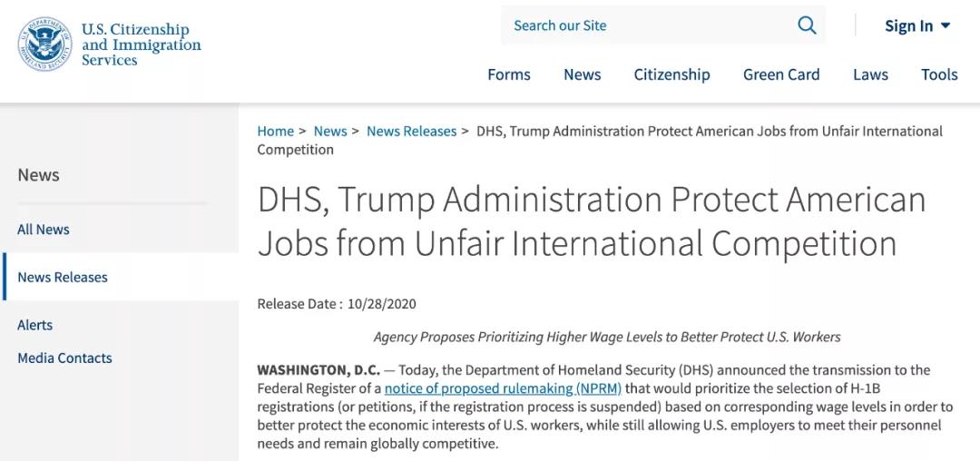Image resolution: width=980 pixels, height=461 pixels.
Task: Open the Tools menu
Action: [x=939, y=75]
